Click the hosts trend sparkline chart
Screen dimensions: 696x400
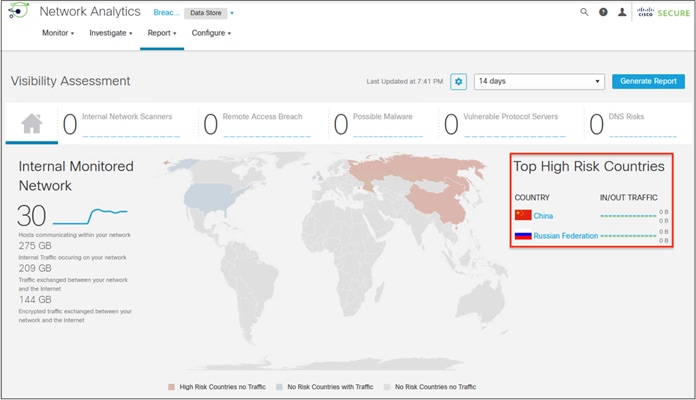pyautogui.click(x=90, y=216)
